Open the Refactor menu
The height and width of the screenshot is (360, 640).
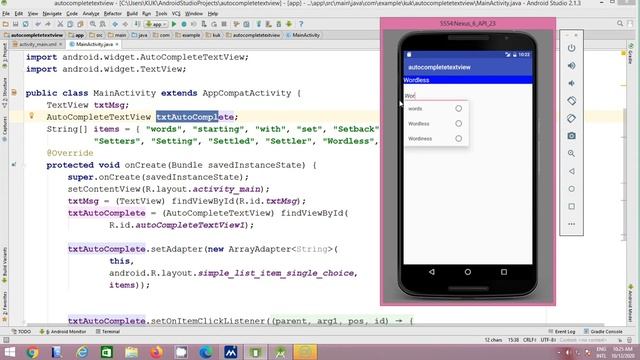[x=112, y=13]
